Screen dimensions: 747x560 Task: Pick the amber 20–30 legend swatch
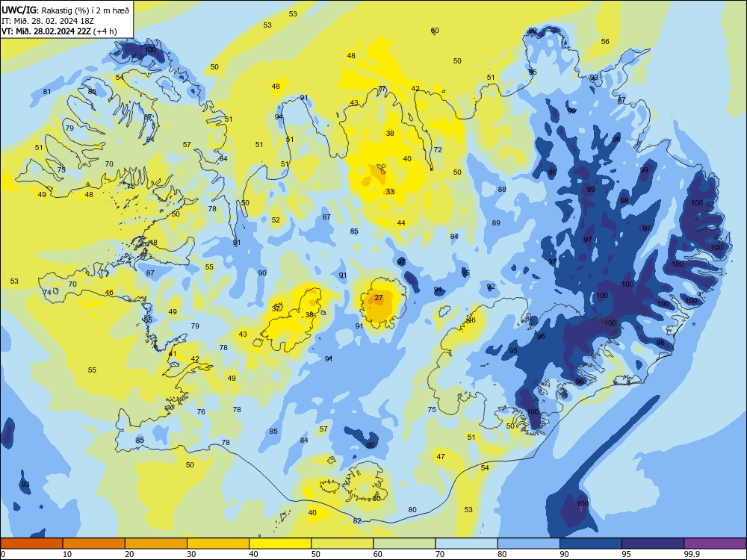pos(156,544)
